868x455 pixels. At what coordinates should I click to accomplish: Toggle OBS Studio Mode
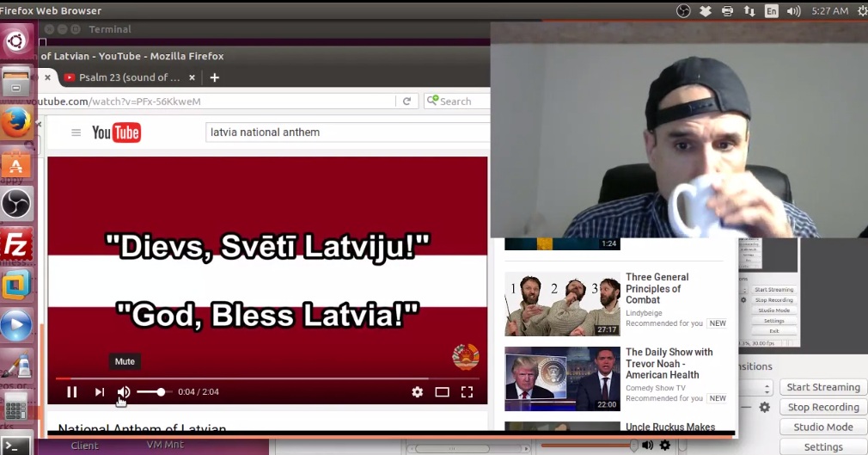pyautogui.click(x=823, y=427)
